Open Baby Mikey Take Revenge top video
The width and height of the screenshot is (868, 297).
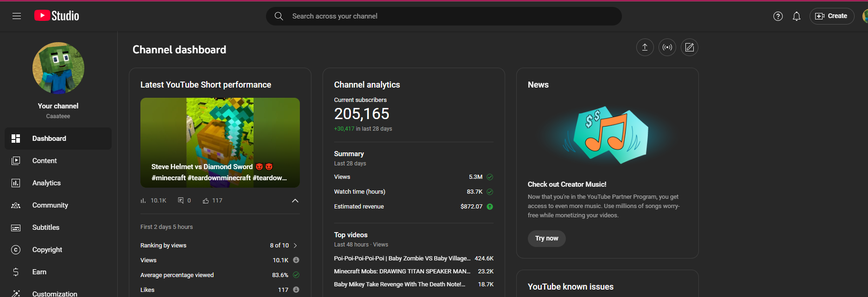tap(399, 284)
